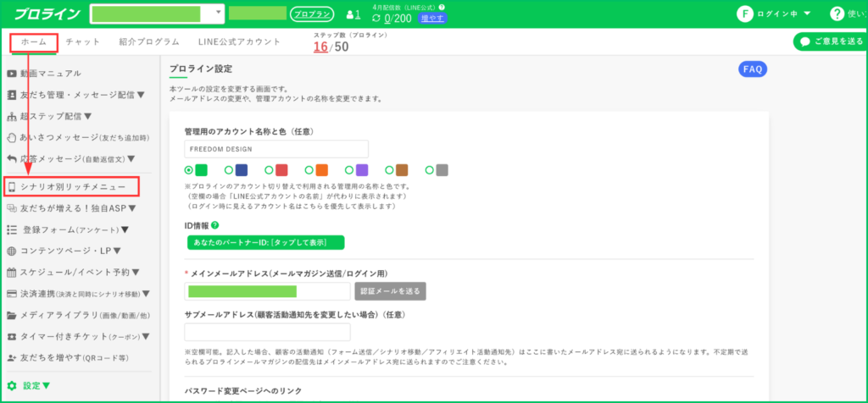Click the speech bubble icon in ご意見を送る
Image resolution: width=868 pixels, height=403 pixels.
pos(805,41)
